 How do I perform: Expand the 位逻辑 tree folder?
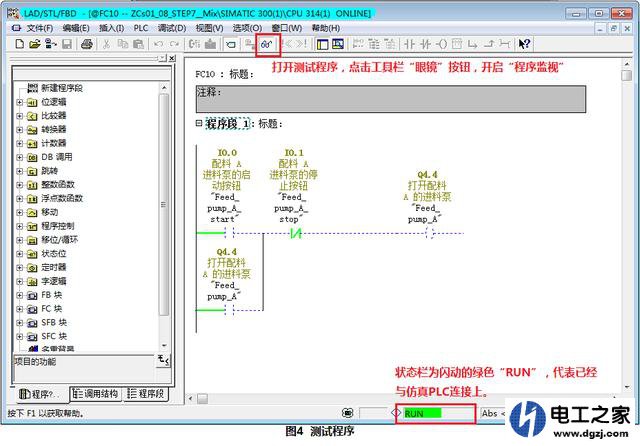20,102
